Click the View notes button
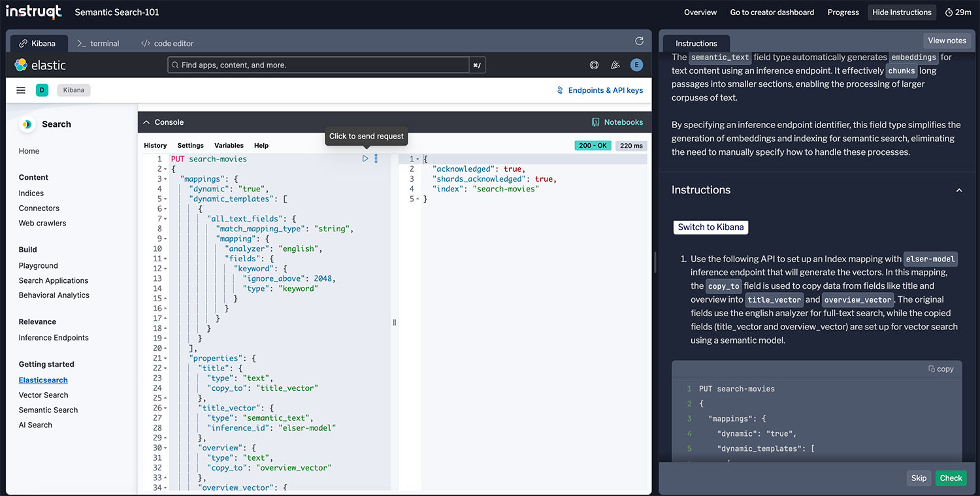 tap(947, 41)
